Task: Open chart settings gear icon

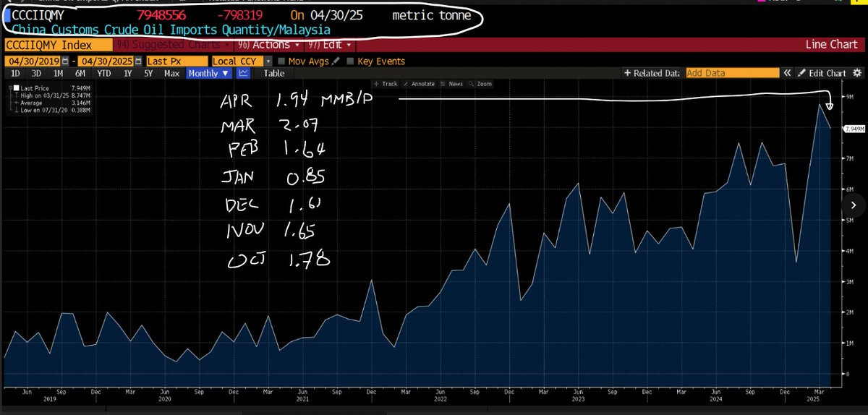Action: [x=858, y=73]
